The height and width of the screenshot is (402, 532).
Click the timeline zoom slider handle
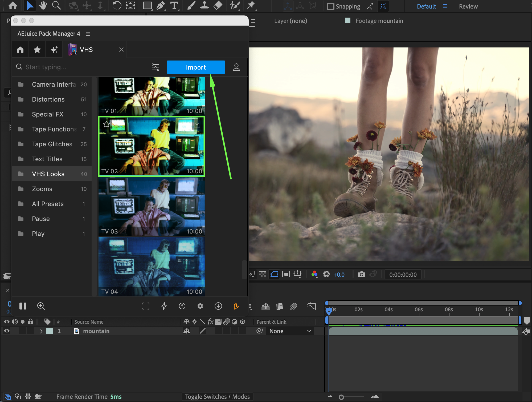[341, 397]
